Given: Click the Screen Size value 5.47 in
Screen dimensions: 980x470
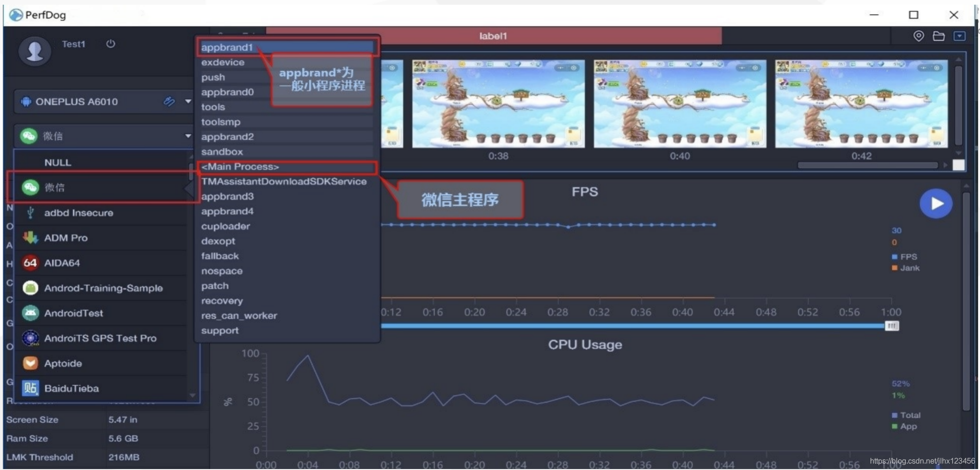Looking at the screenshot, I should (x=123, y=419).
